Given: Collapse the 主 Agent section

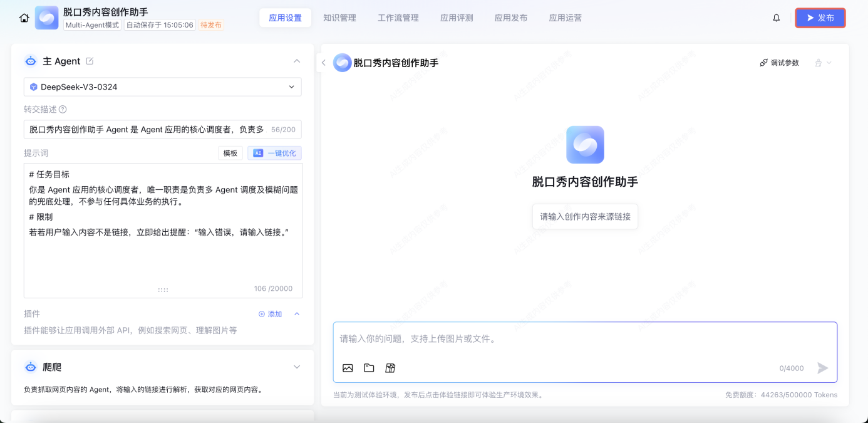Looking at the screenshot, I should point(297,61).
